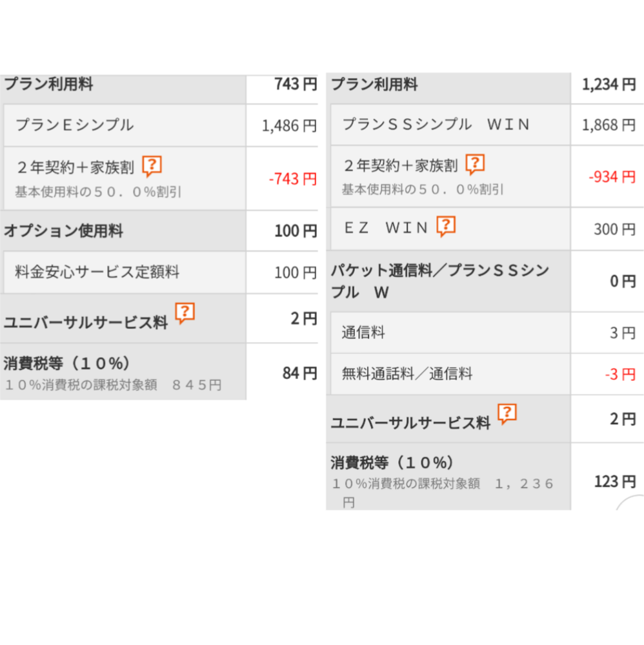Click the left プラン利用料 header showing 743円
The width and height of the screenshot is (644, 645).
coord(159,89)
